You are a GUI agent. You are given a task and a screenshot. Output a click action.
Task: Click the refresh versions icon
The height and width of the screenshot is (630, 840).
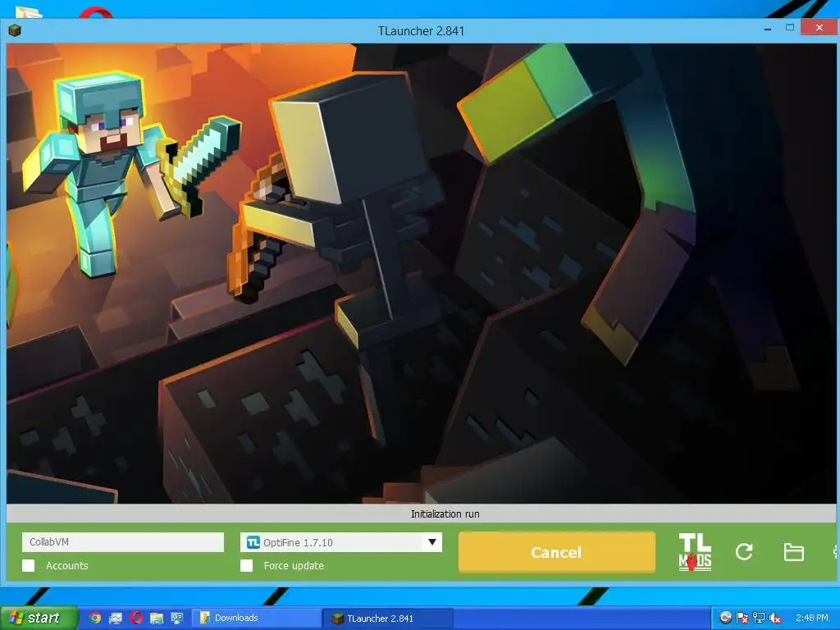pos(744,552)
